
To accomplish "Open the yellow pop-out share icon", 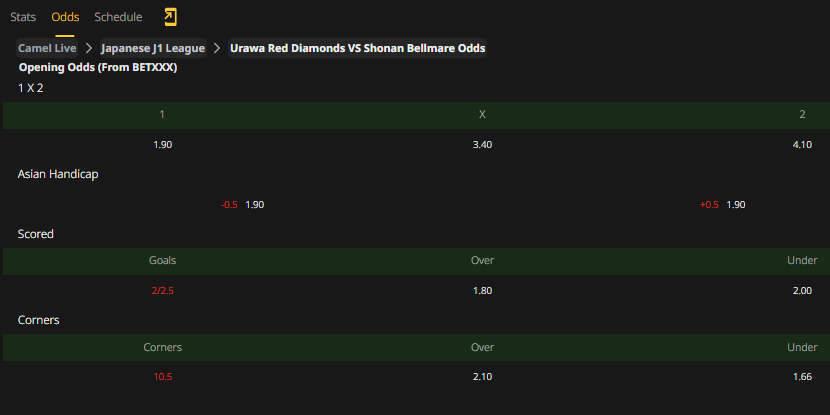I will tap(170, 17).
